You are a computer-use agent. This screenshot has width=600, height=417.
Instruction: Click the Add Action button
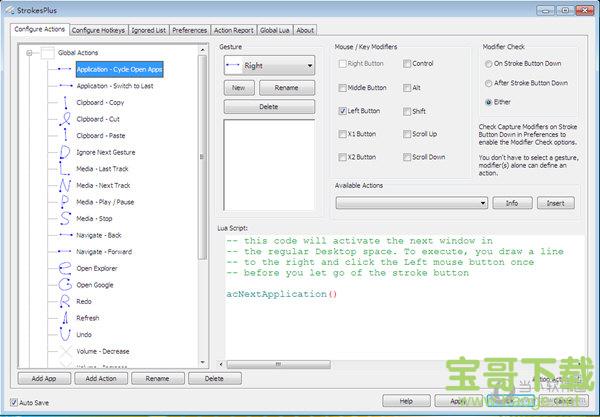point(101,379)
